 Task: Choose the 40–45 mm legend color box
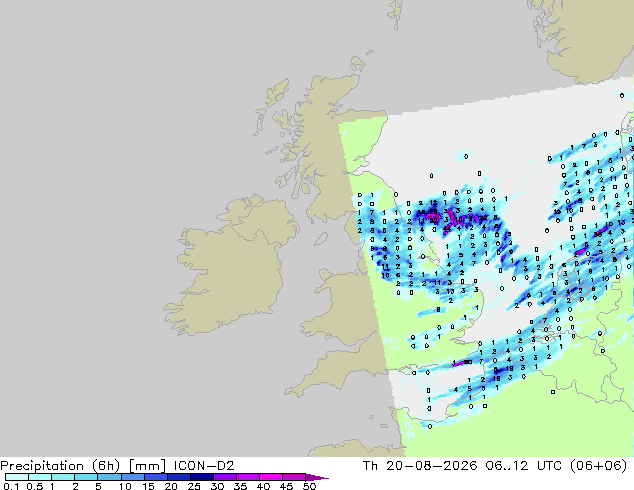[x=271, y=477]
